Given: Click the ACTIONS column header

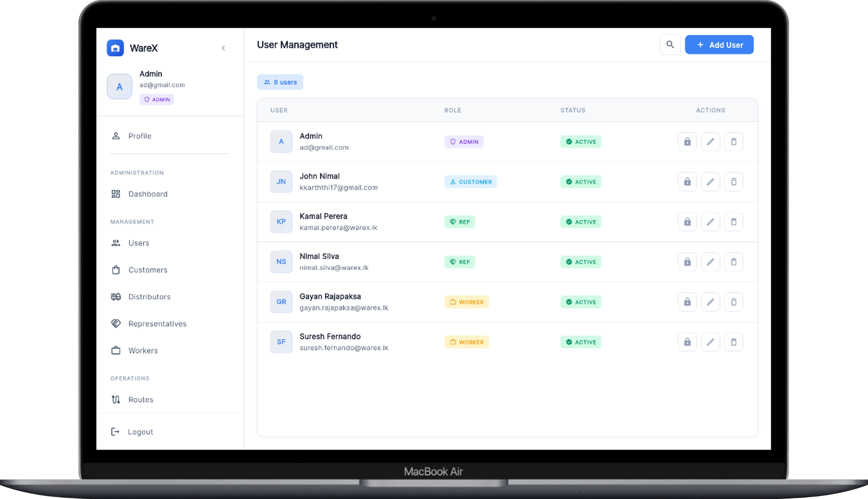Looking at the screenshot, I should [711, 110].
